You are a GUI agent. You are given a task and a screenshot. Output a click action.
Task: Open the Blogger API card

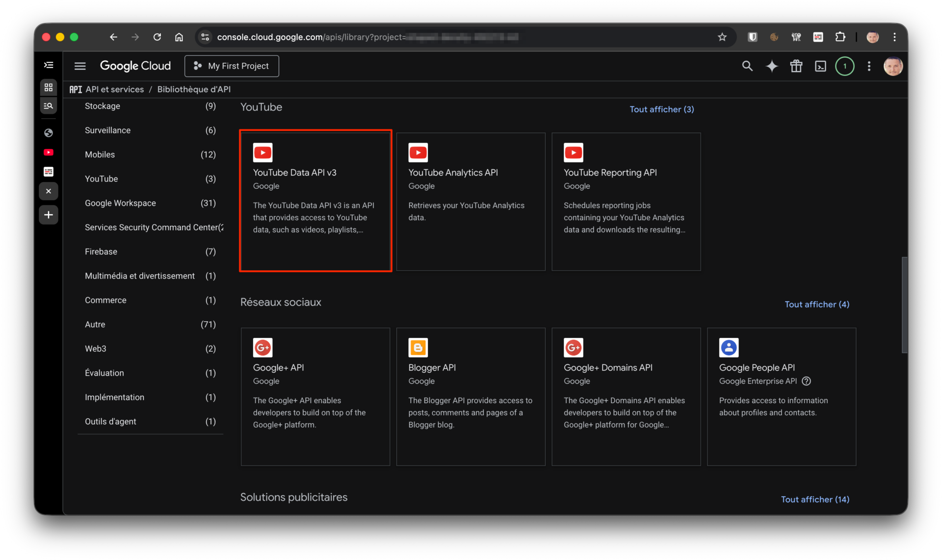(471, 396)
